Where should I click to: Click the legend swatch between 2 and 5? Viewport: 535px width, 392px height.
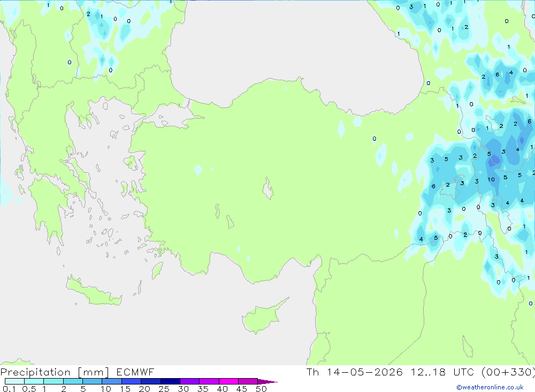coord(73,381)
